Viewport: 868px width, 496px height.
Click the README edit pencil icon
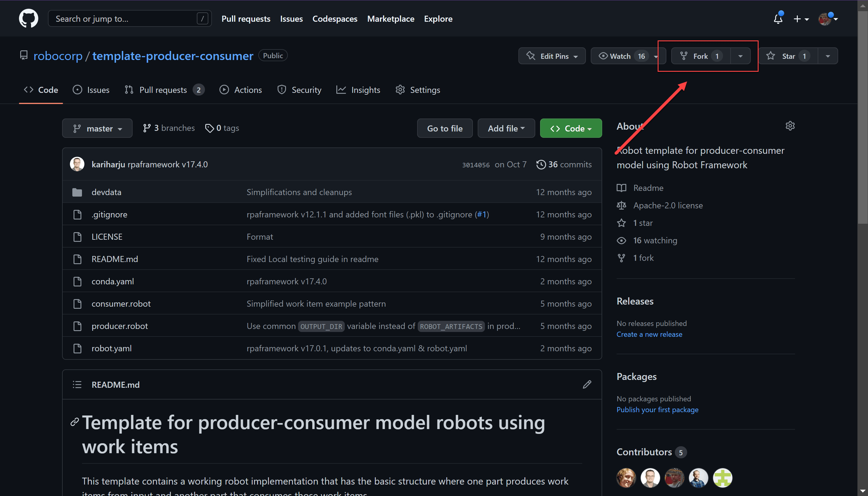tap(587, 384)
